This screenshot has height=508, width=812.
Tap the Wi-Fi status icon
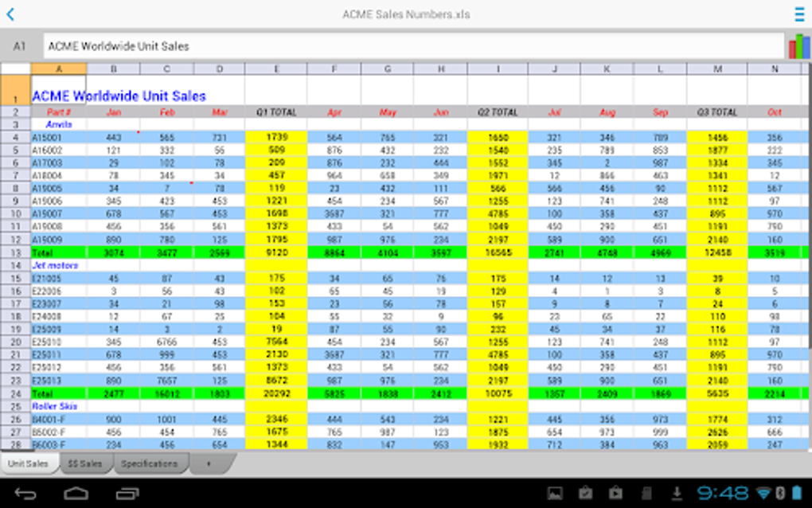pos(763,493)
